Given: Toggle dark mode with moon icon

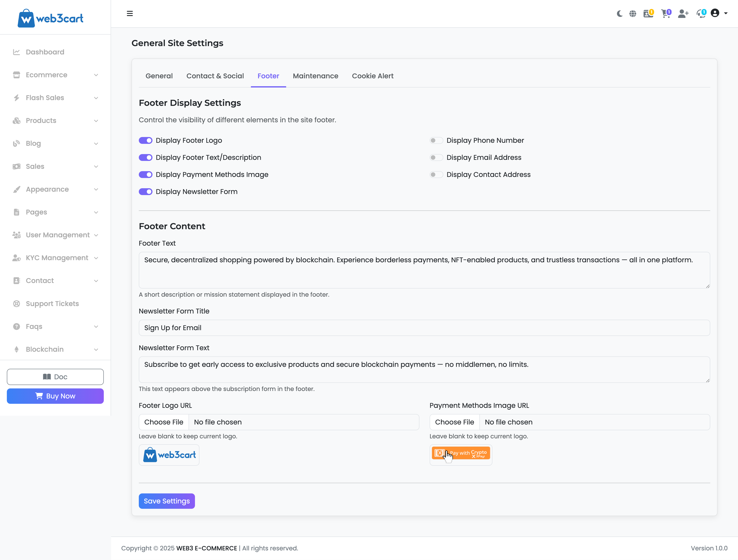Looking at the screenshot, I should point(619,14).
